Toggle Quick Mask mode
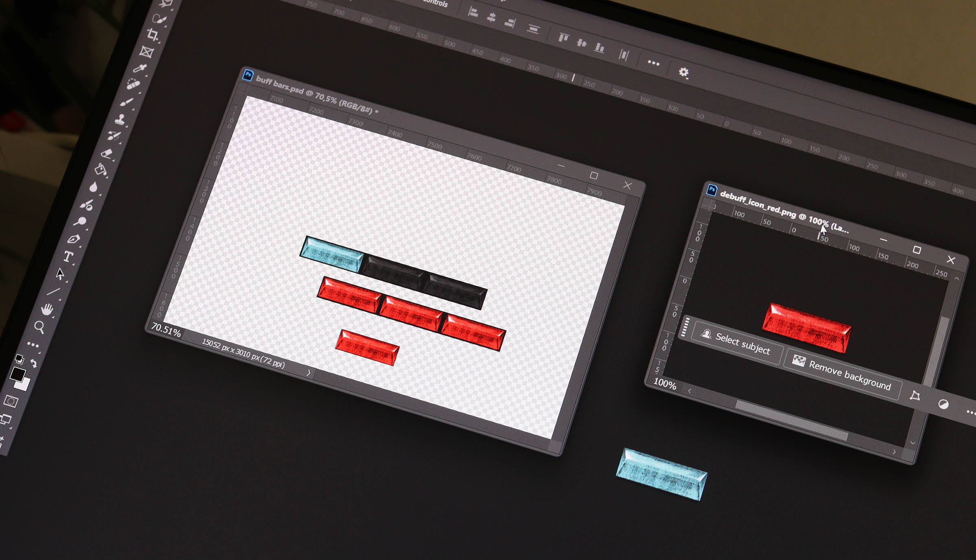This screenshot has width=976, height=560. pos(11,402)
